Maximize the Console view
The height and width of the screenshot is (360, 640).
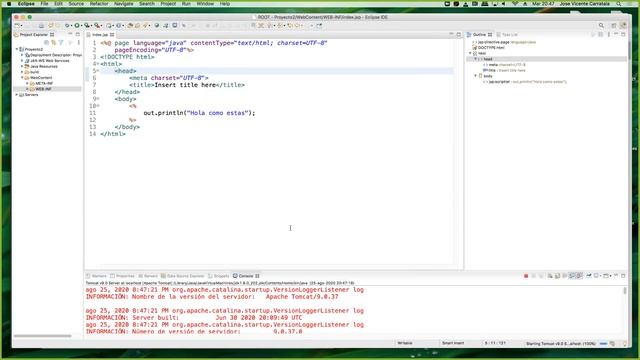623,276
